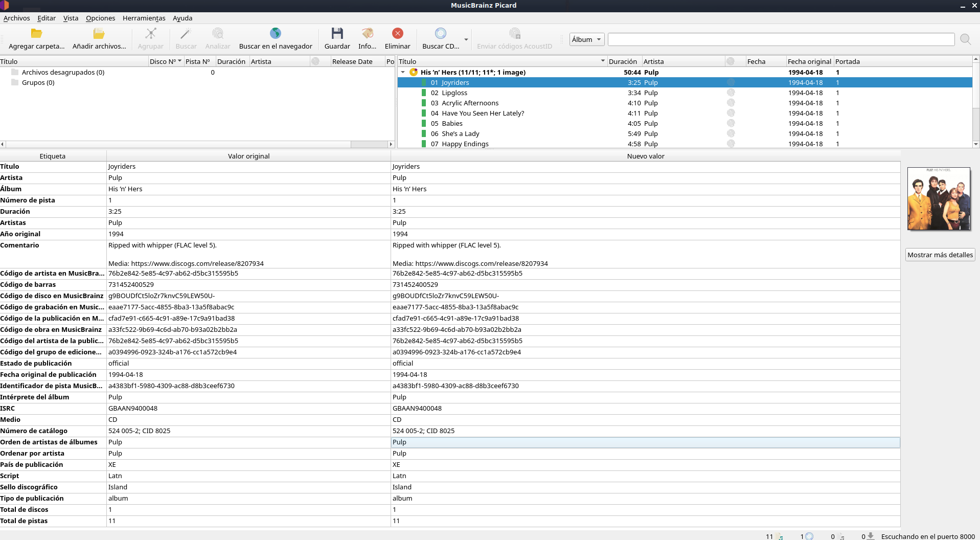Image resolution: width=980 pixels, height=540 pixels.
Task: Click the Picard application icon in title bar
Action: tap(5, 5)
